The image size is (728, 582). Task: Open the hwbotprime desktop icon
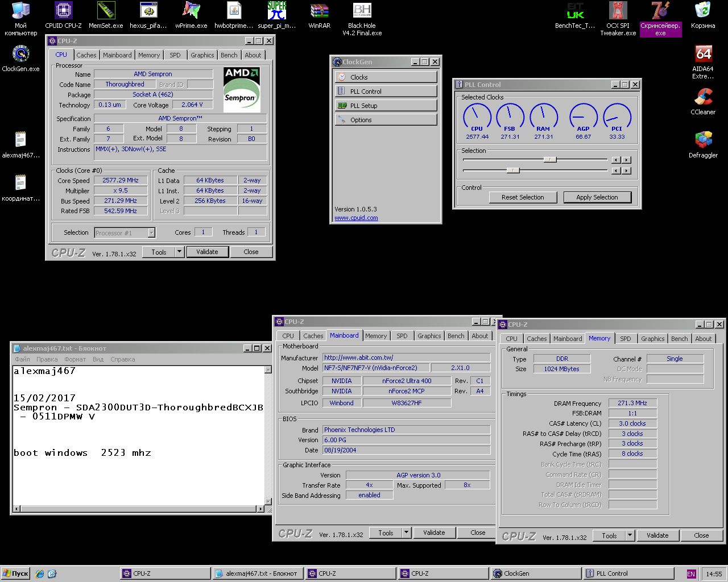pos(234,15)
